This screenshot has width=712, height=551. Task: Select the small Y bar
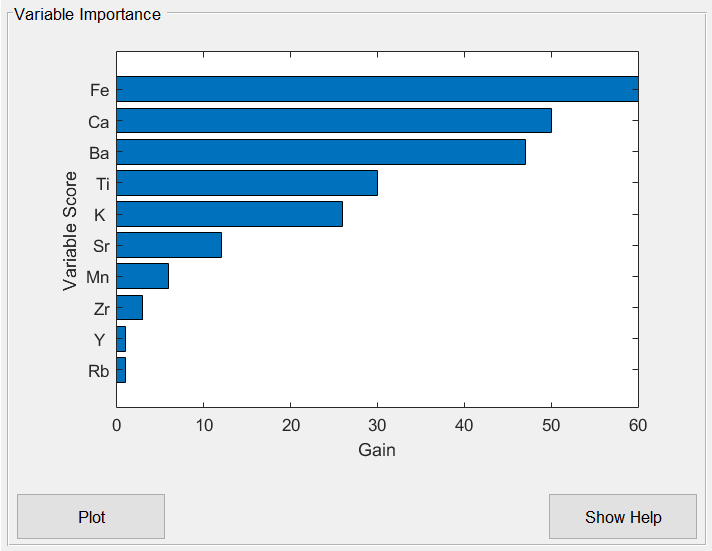[121, 339]
